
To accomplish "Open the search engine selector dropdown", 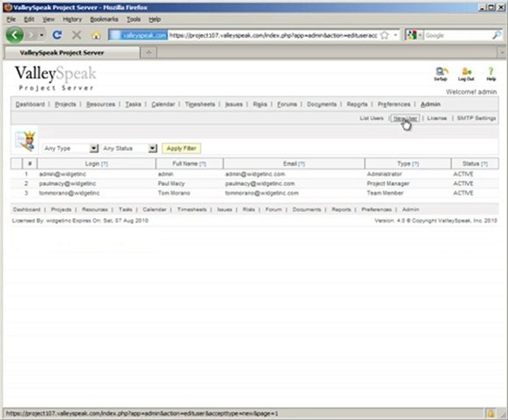I will coord(414,35).
